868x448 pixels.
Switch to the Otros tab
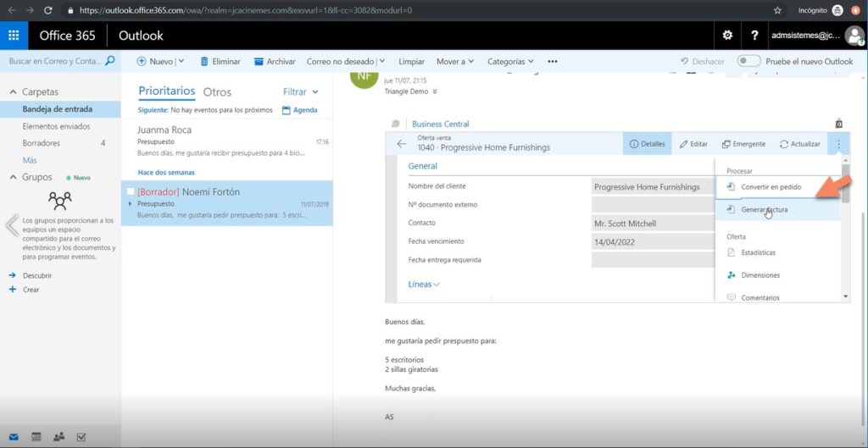pos(217,91)
